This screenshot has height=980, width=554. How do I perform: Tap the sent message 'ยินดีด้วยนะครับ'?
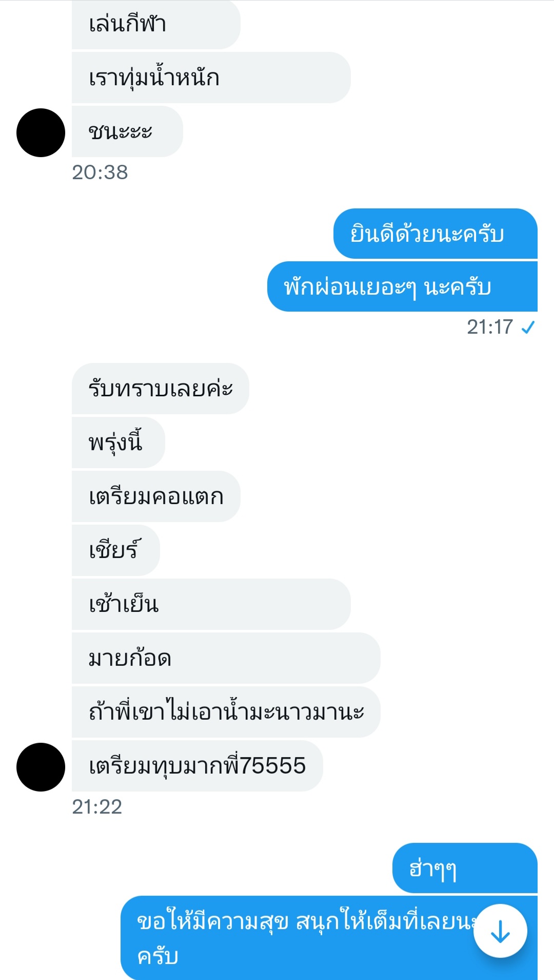point(436,234)
